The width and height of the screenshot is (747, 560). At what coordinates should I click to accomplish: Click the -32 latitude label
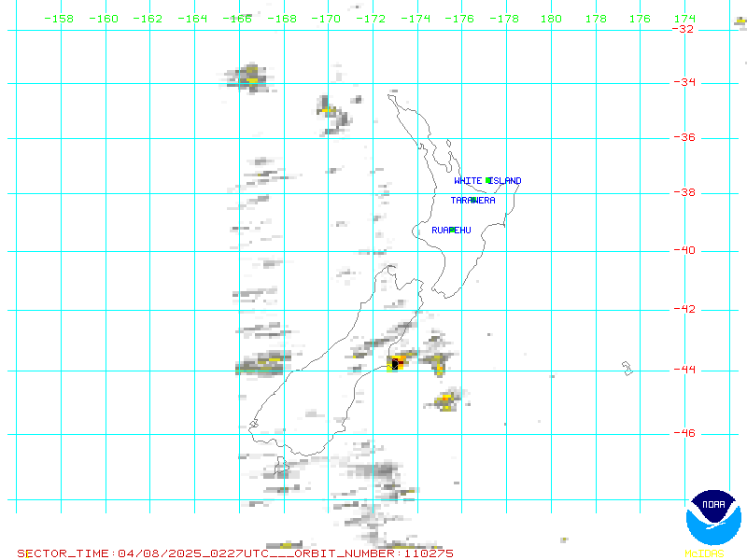pyautogui.click(x=684, y=29)
